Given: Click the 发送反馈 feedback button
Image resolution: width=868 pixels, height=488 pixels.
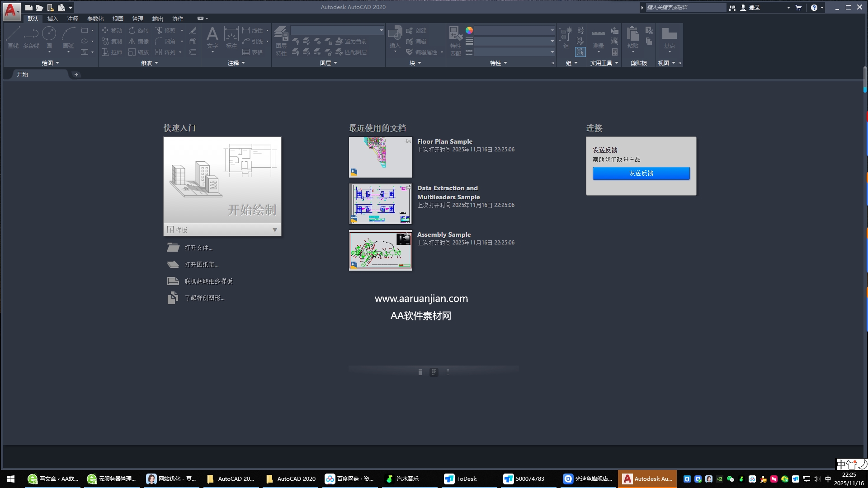Looking at the screenshot, I should 641,173.
